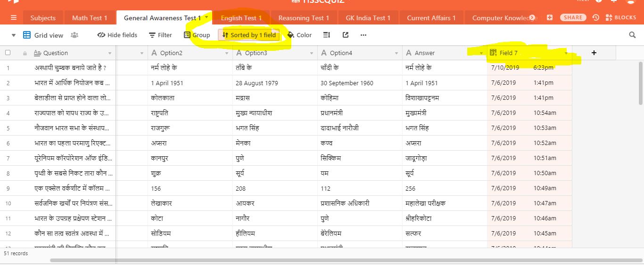The width and height of the screenshot is (644, 266).
Task: Click the view collaborators people icon
Action: point(74,35)
